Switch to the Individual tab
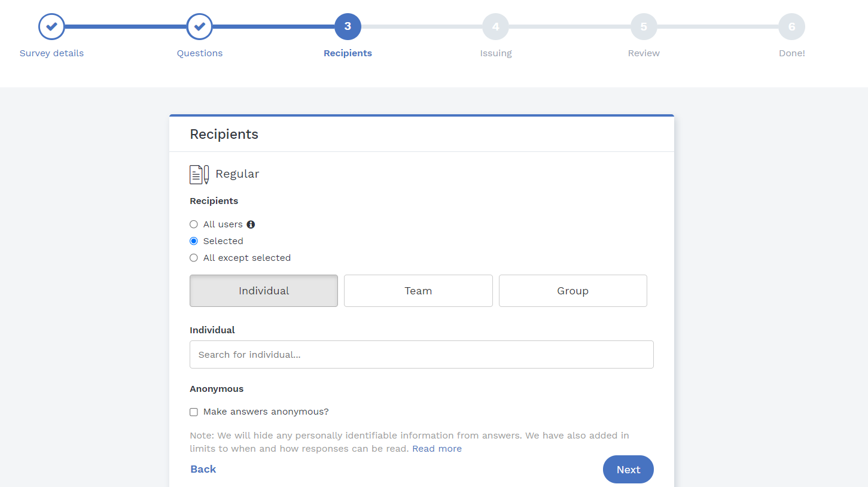The height and width of the screenshot is (487, 868). pos(264,291)
